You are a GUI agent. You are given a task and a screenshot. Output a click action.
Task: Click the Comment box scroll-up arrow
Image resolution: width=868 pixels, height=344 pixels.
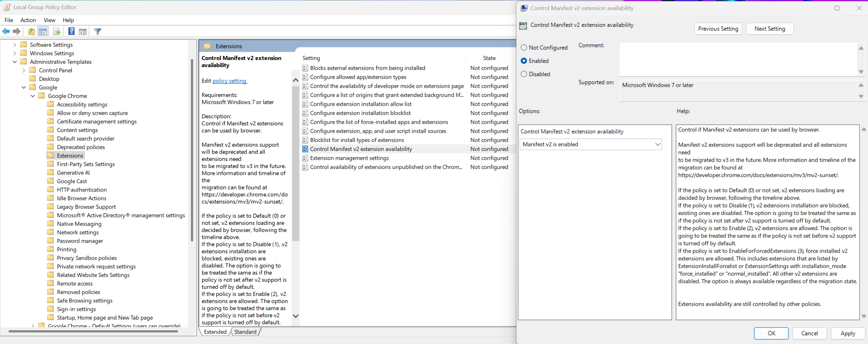[x=861, y=48]
